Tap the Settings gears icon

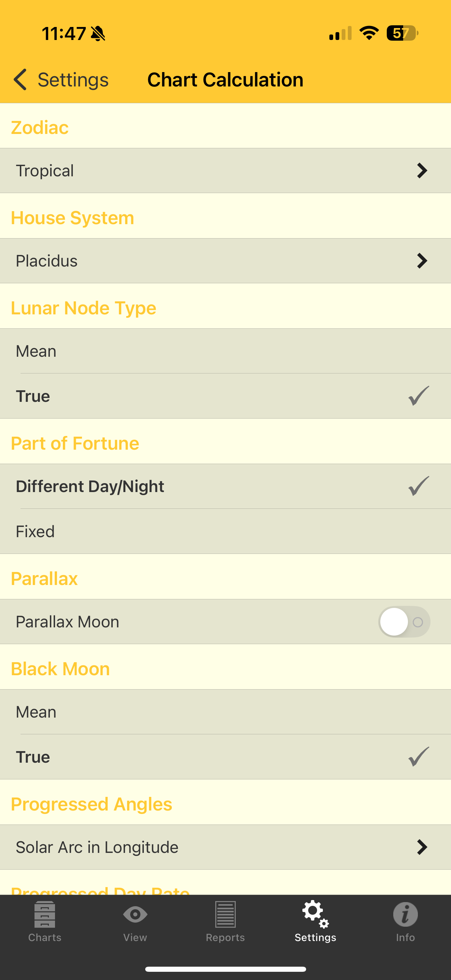point(315,914)
